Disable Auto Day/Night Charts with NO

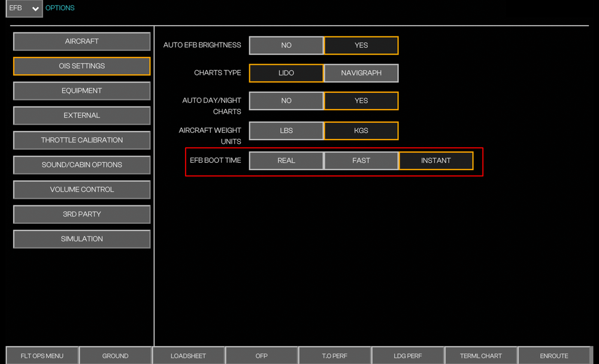(286, 101)
